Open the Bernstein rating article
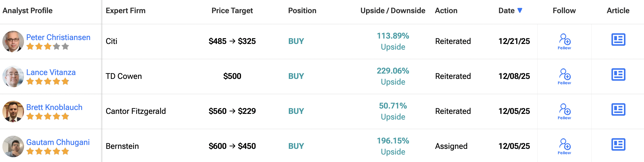Viewport: 644px width, 162px height. (618, 145)
